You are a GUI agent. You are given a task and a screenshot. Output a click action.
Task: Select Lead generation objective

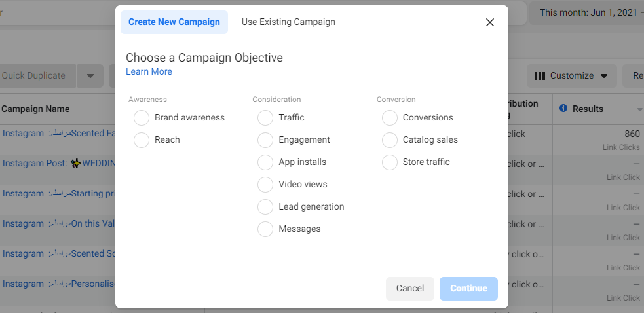point(265,207)
